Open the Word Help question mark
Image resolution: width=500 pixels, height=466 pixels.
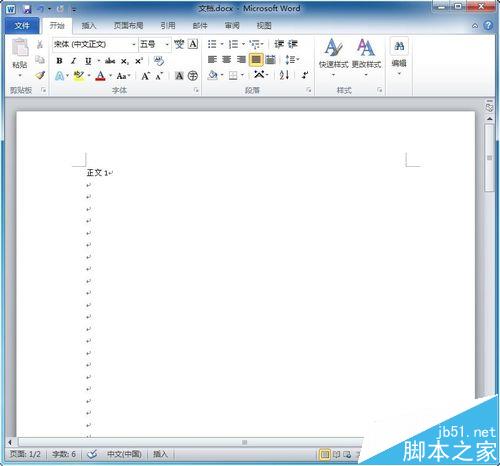pyautogui.click(x=488, y=25)
